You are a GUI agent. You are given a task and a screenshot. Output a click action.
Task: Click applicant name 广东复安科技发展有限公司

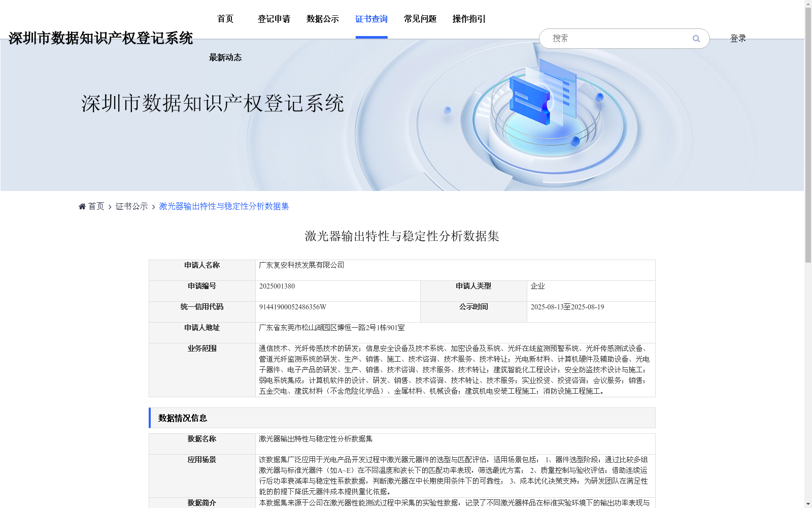click(301, 265)
